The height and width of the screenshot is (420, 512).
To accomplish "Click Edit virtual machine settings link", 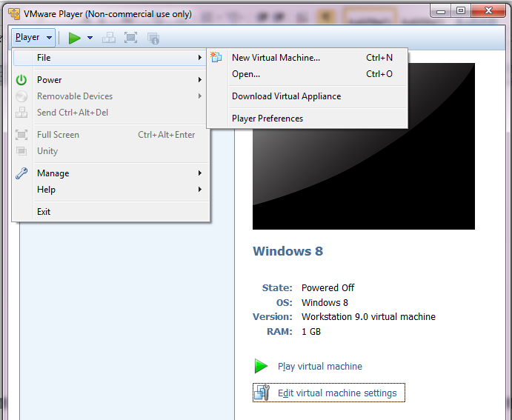I will click(337, 393).
